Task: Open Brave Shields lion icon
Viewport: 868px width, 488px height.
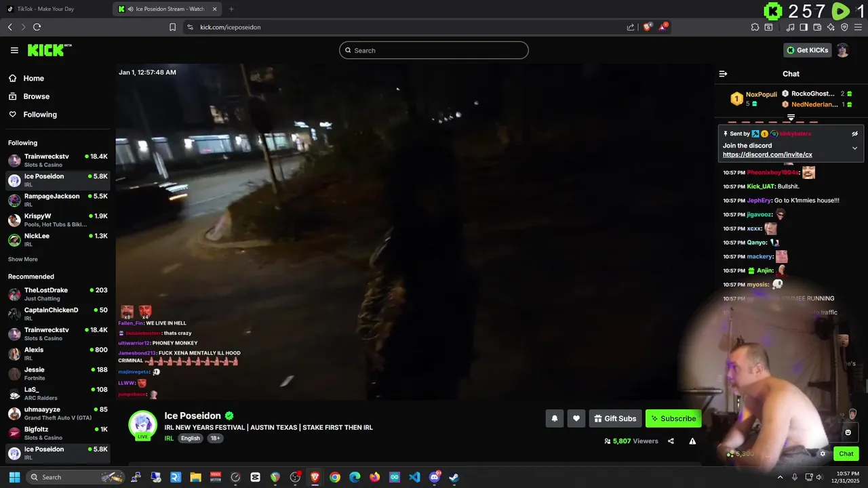Action: pyautogui.click(x=647, y=27)
